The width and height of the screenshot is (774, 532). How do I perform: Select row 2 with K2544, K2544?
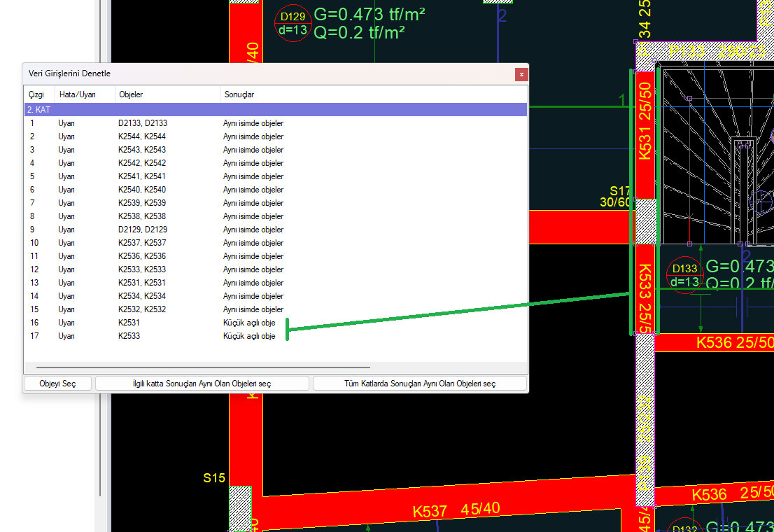click(x=276, y=136)
